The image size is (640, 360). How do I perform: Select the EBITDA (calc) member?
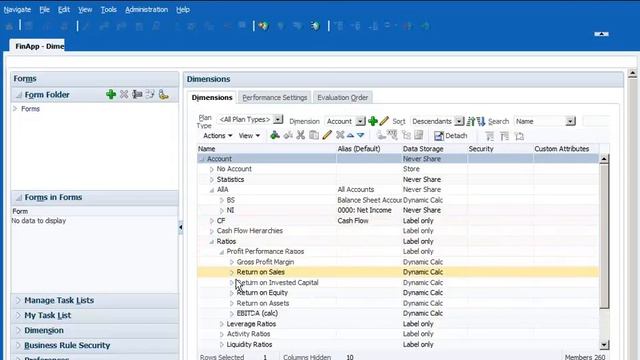pos(257,313)
